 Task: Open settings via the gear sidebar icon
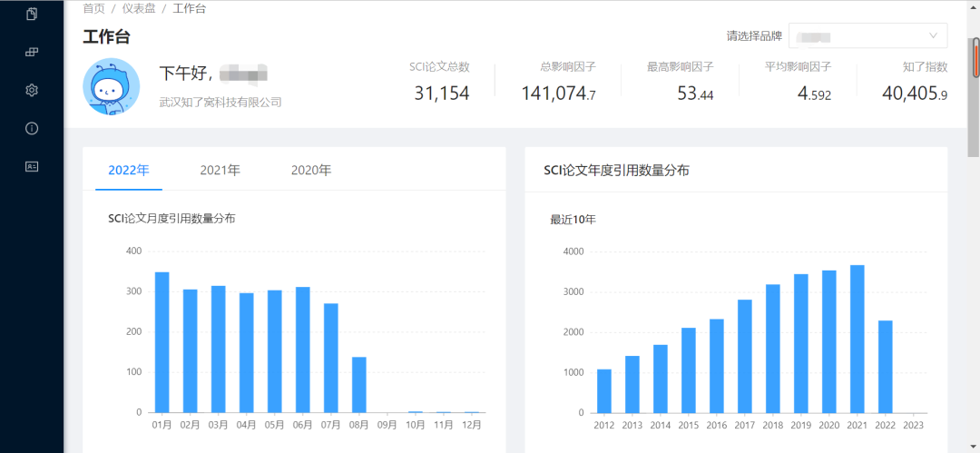32,90
